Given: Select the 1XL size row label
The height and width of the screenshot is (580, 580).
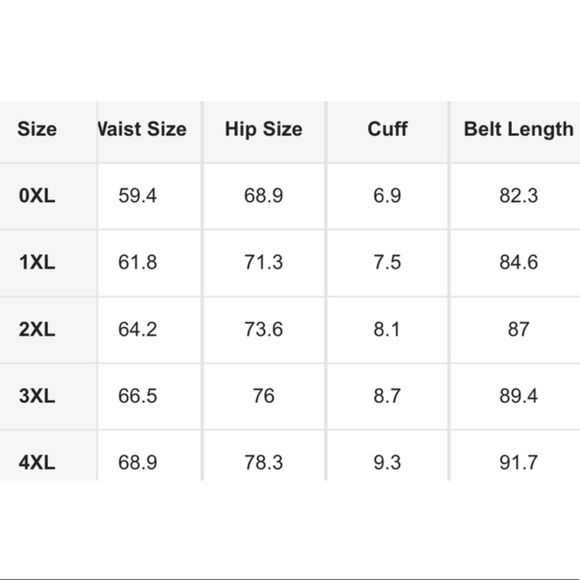Looking at the screenshot, I should pos(37,262).
